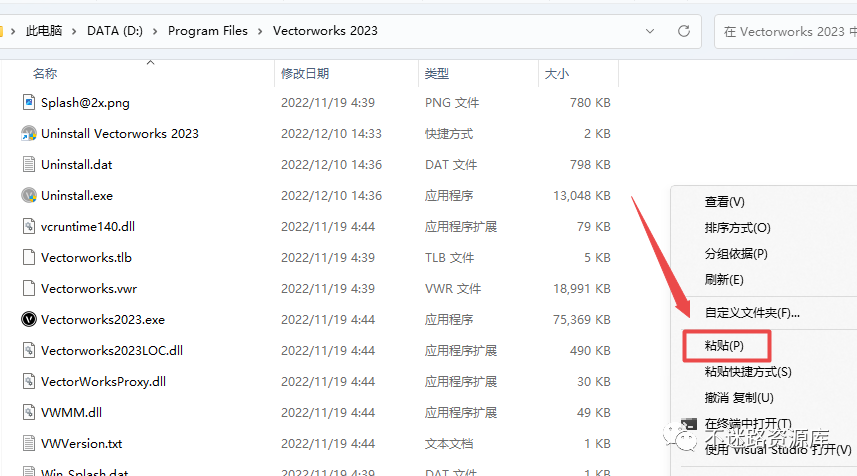Click the 490 KB size cell
This screenshot has height=476, width=857.
point(590,350)
